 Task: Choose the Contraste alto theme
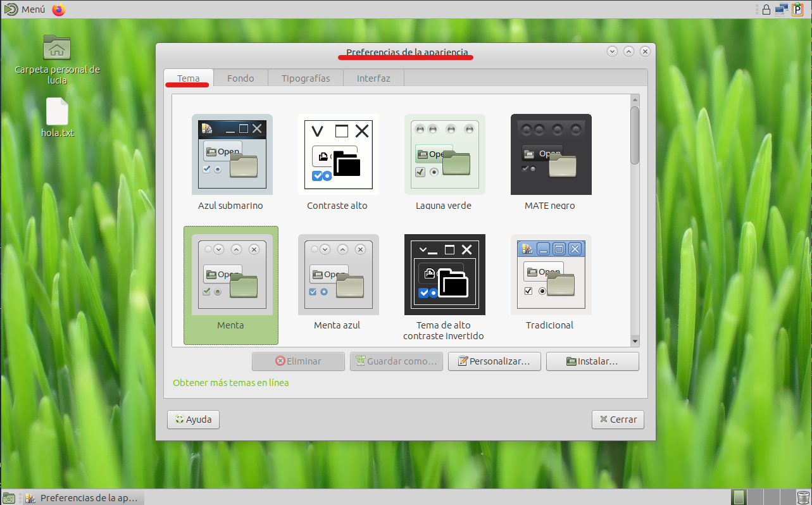pos(338,154)
